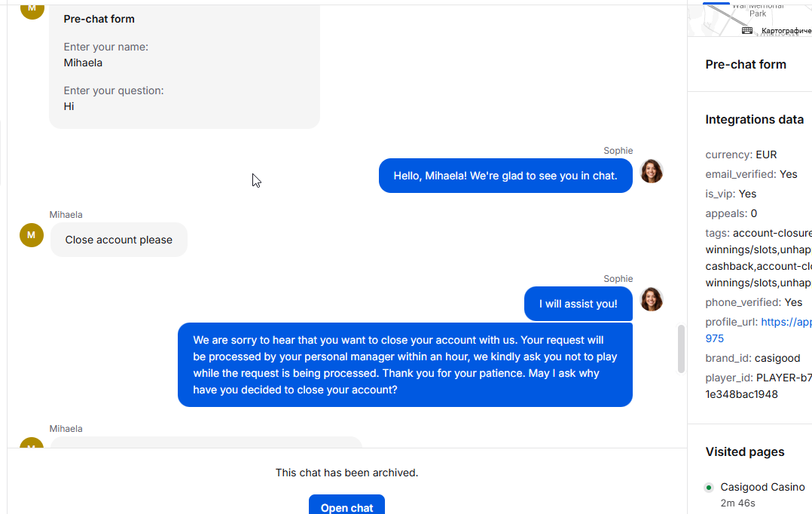Screen dimensions: 812x514
Task: Click the 'Hello, Mihaela!' greeting bubble
Action: pos(505,176)
